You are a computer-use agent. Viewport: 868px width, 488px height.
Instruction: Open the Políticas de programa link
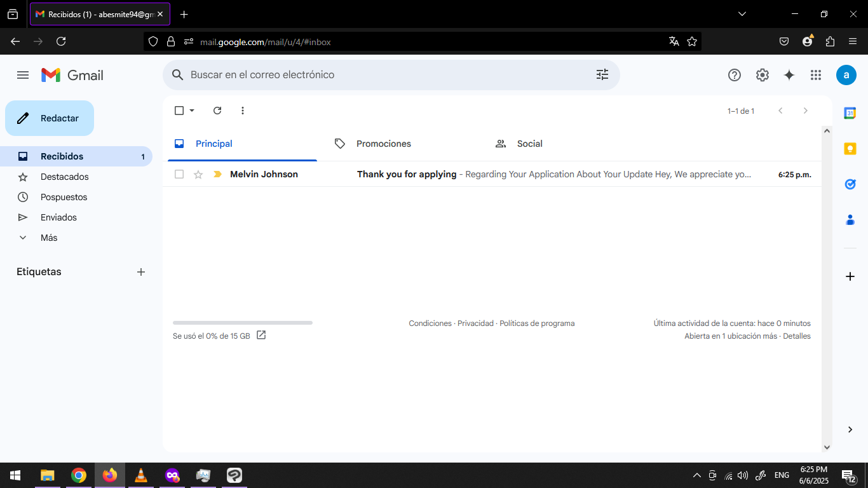pyautogui.click(x=537, y=323)
